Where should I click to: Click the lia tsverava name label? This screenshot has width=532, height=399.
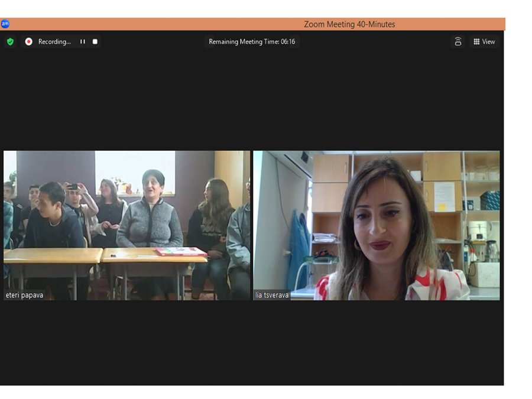(x=273, y=295)
